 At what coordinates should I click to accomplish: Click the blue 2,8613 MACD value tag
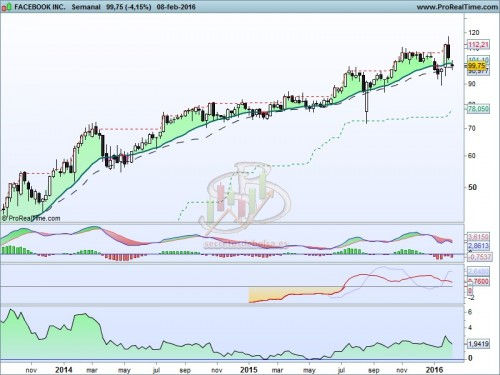[x=478, y=246]
